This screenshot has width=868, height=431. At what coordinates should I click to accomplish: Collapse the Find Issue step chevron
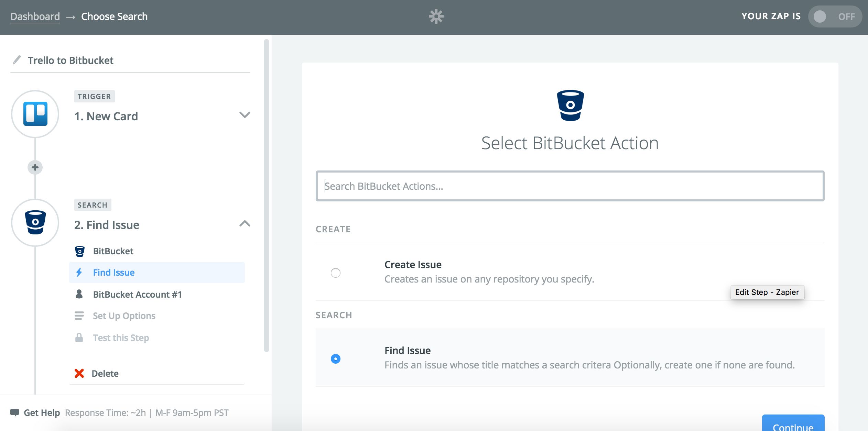[x=245, y=224]
